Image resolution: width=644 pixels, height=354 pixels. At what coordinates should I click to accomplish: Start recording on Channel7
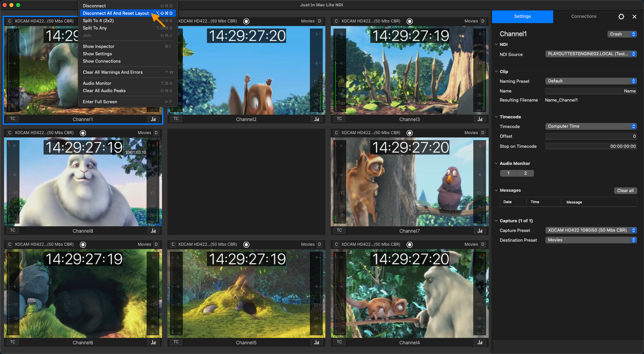[x=410, y=133]
